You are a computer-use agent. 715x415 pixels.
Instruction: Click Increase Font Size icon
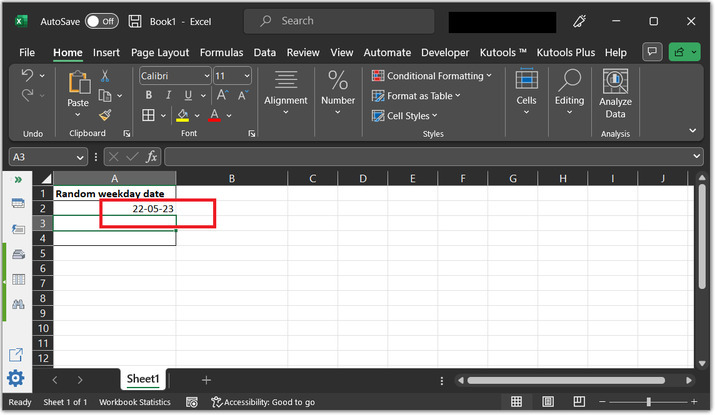click(x=223, y=95)
